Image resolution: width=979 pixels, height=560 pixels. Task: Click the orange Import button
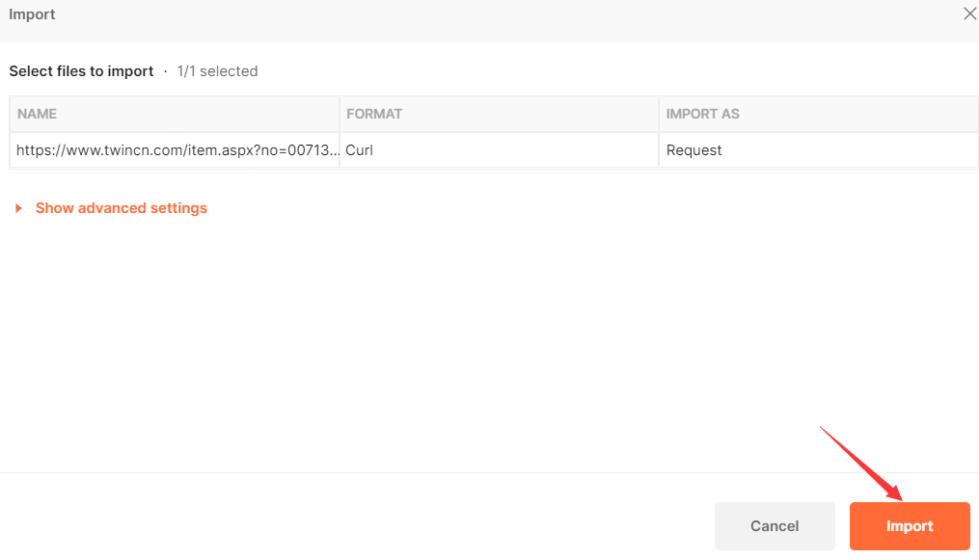coord(909,525)
